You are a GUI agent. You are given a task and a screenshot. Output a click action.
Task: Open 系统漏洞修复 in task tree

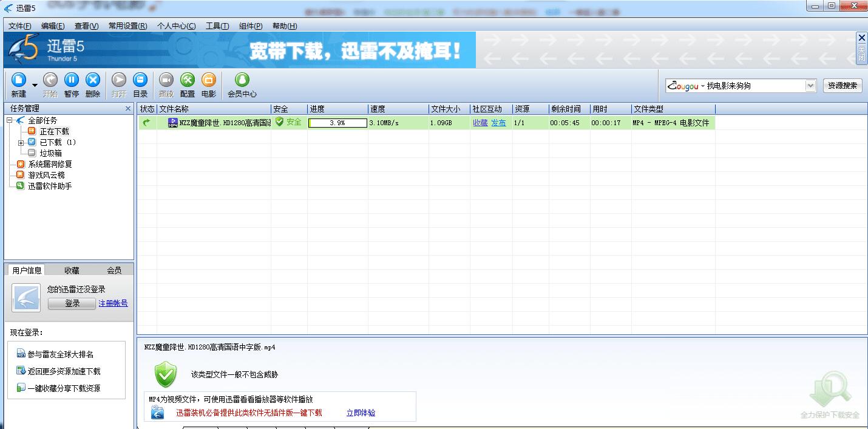click(50, 164)
